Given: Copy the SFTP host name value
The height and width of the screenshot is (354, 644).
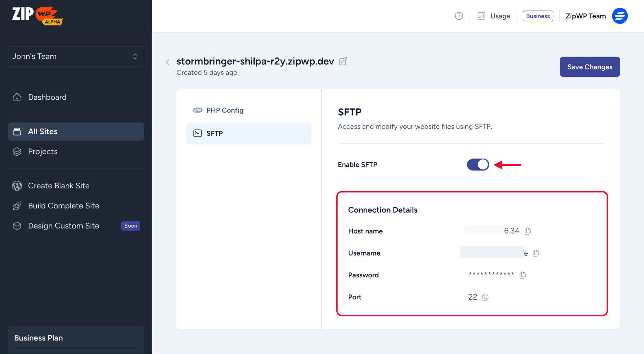Looking at the screenshot, I should click(528, 230).
